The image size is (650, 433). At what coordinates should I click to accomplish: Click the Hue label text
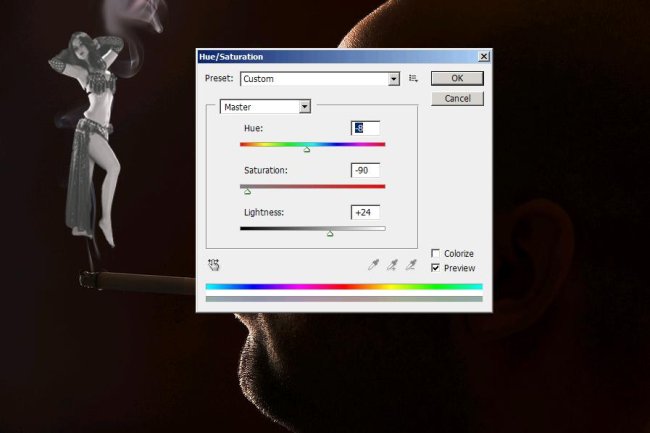[x=253, y=128]
